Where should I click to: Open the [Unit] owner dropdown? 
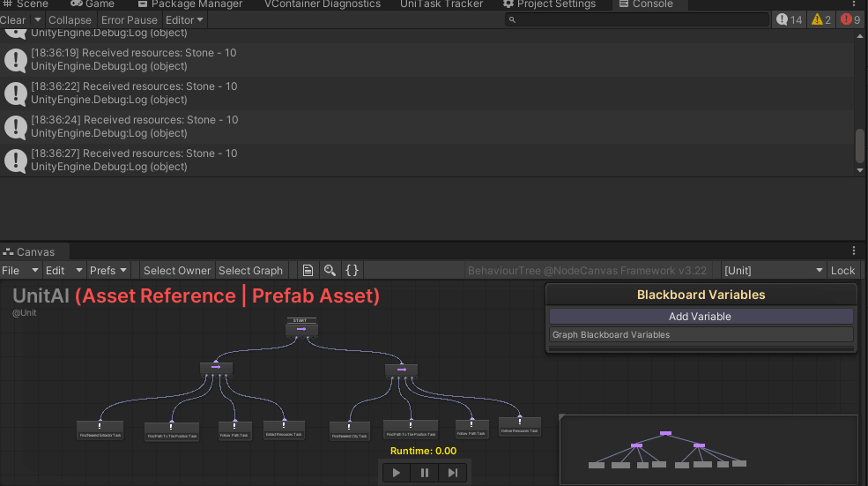click(774, 271)
